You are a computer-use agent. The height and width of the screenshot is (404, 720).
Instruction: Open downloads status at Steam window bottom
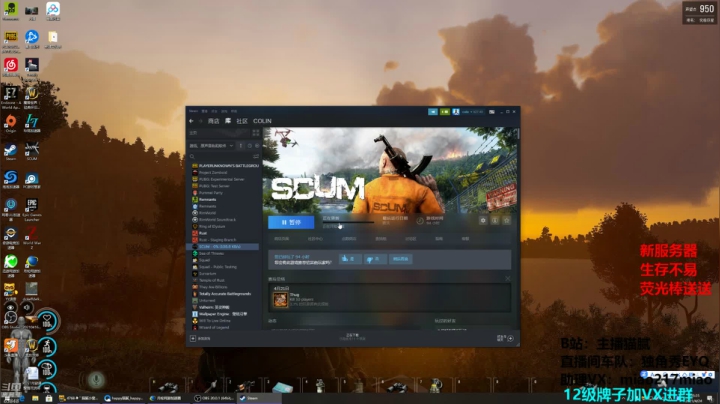(x=352, y=337)
